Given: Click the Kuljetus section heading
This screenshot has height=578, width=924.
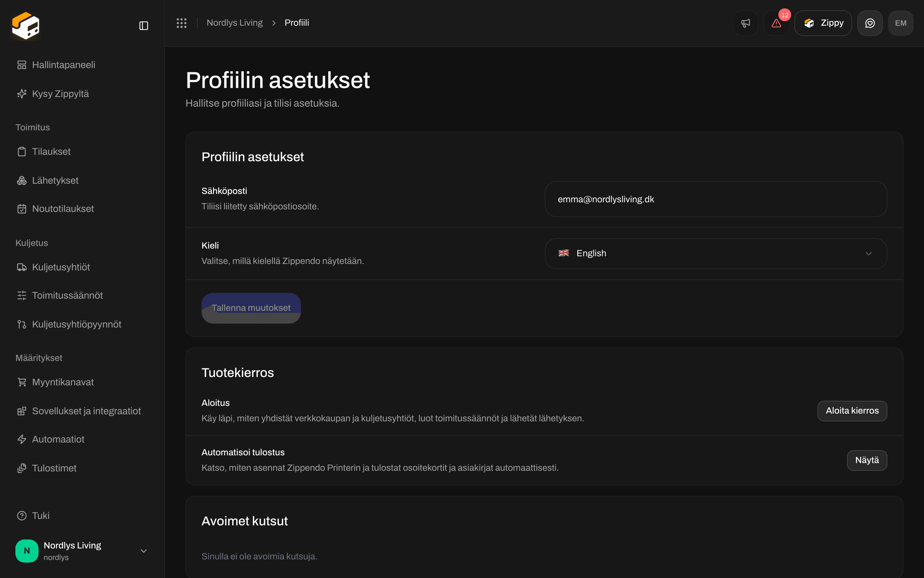Looking at the screenshot, I should tap(32, 243).
